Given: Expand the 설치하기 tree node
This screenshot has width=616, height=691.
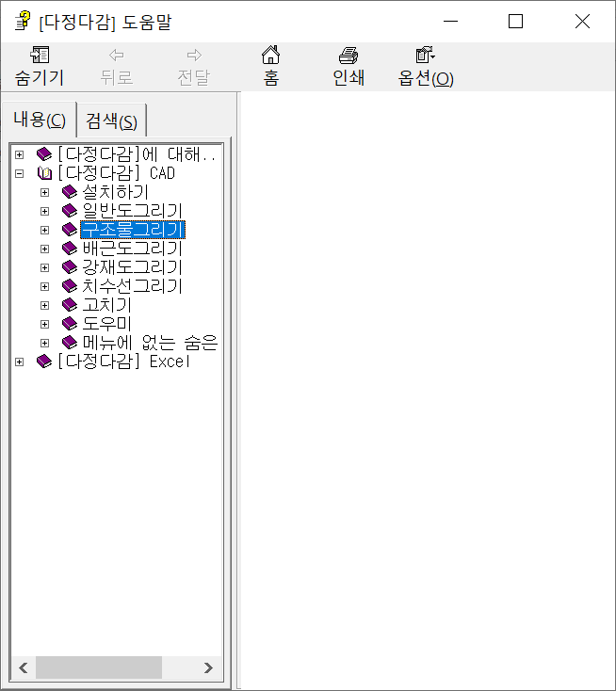Looking at the screenshot, I should pyautogui.click(x=44, y=193).
